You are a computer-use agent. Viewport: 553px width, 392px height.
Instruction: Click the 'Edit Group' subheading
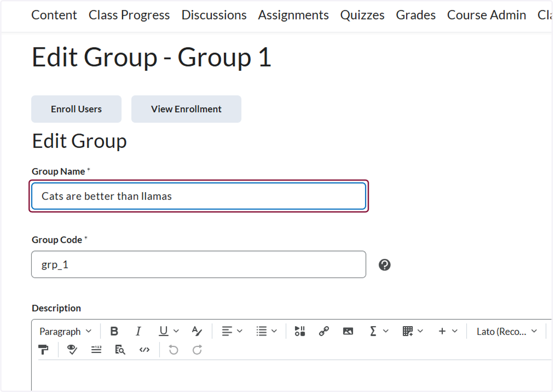tap(79, 141)
